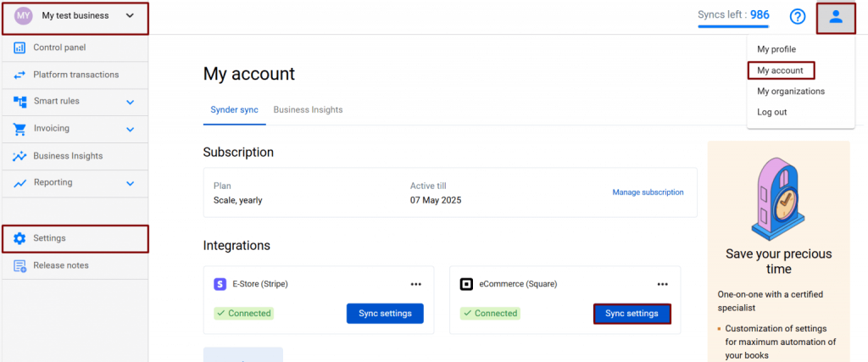Viewport: 868px width, 362px height.
Task: Click the Smart rules icon
Action: (x=20, y=102)
